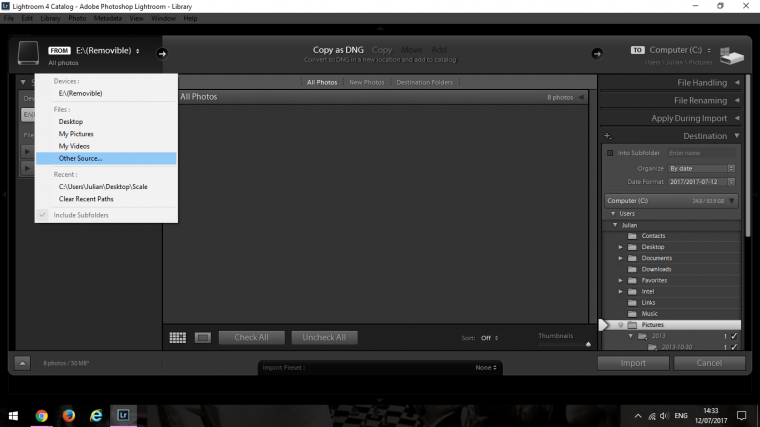Switch to loupe view icon
760x427 pixels.
(x=203, y=337)
